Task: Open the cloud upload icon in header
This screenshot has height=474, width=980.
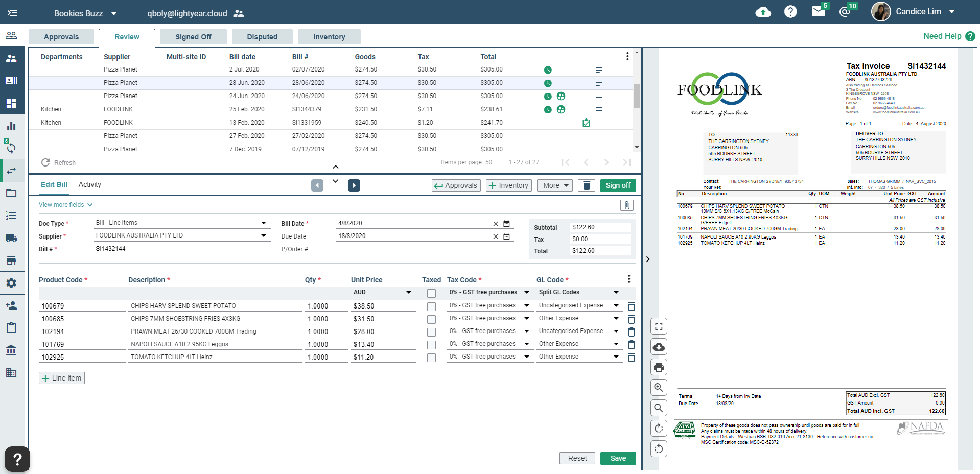Action: 763,12
